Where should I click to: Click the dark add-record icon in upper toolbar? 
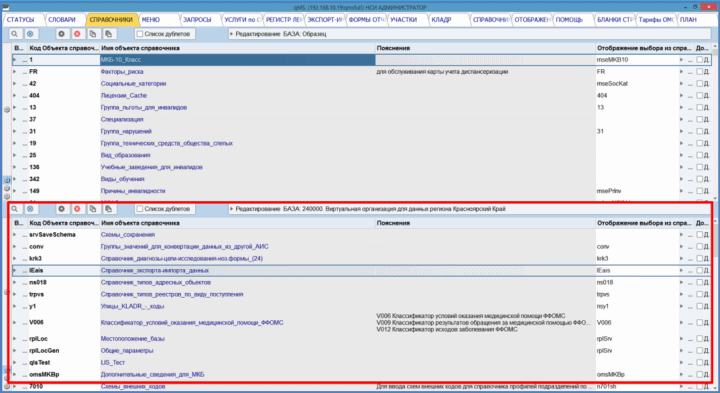[x=62, y=34]
